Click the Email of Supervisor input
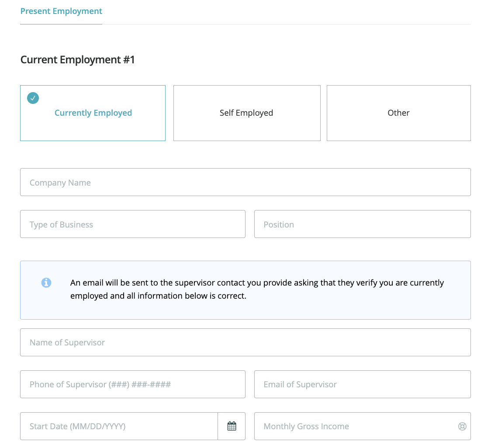 pos(362,384)
